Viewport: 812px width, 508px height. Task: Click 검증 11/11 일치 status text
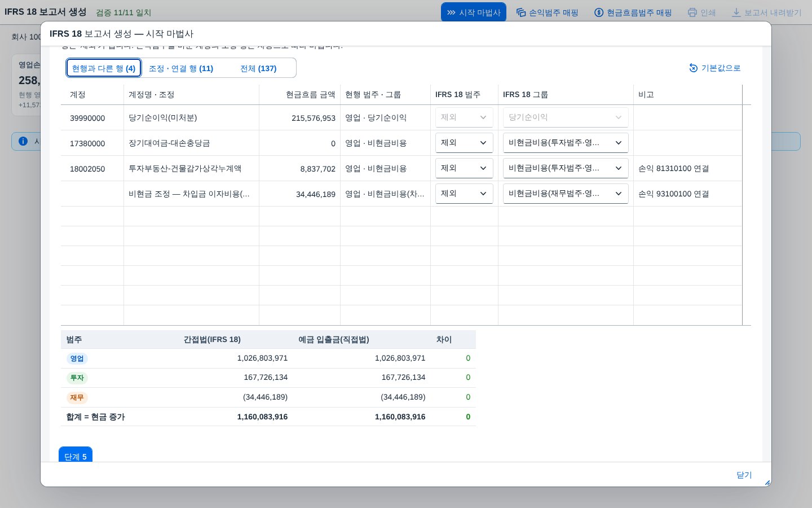coord(123,12)
